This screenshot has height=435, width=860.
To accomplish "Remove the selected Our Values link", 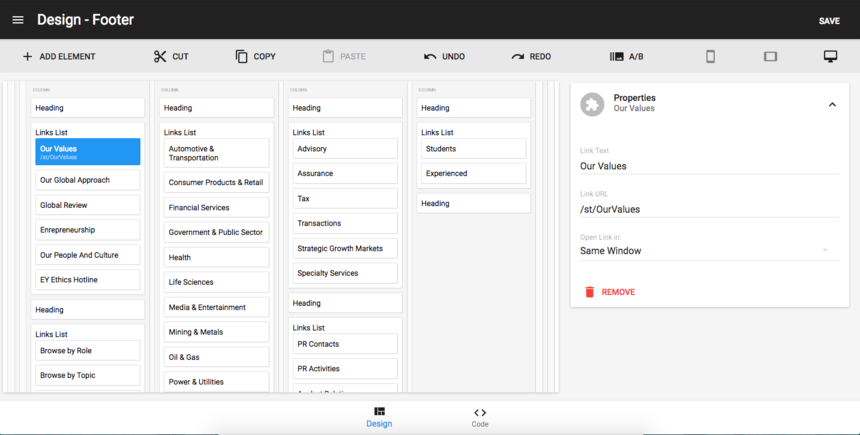I will click(609, 292).
